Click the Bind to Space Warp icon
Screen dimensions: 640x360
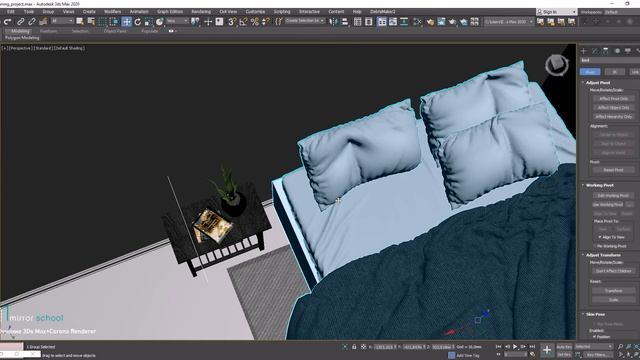43,22
